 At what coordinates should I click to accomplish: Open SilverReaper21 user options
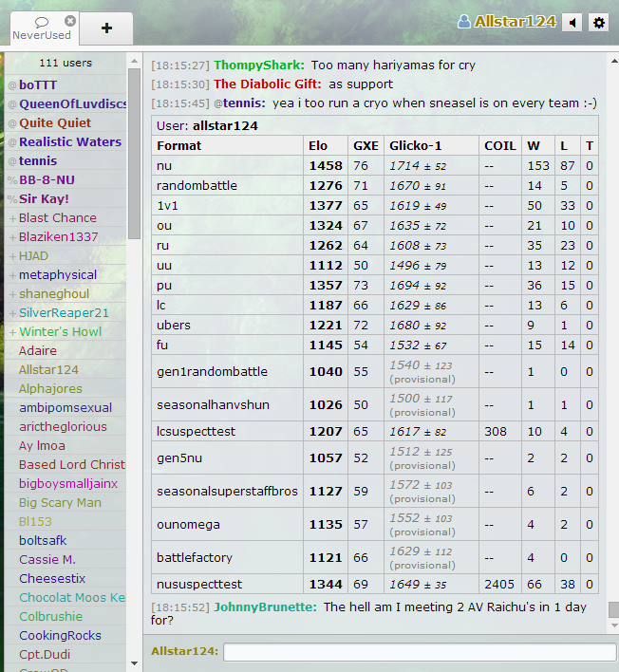click(64, 312)
